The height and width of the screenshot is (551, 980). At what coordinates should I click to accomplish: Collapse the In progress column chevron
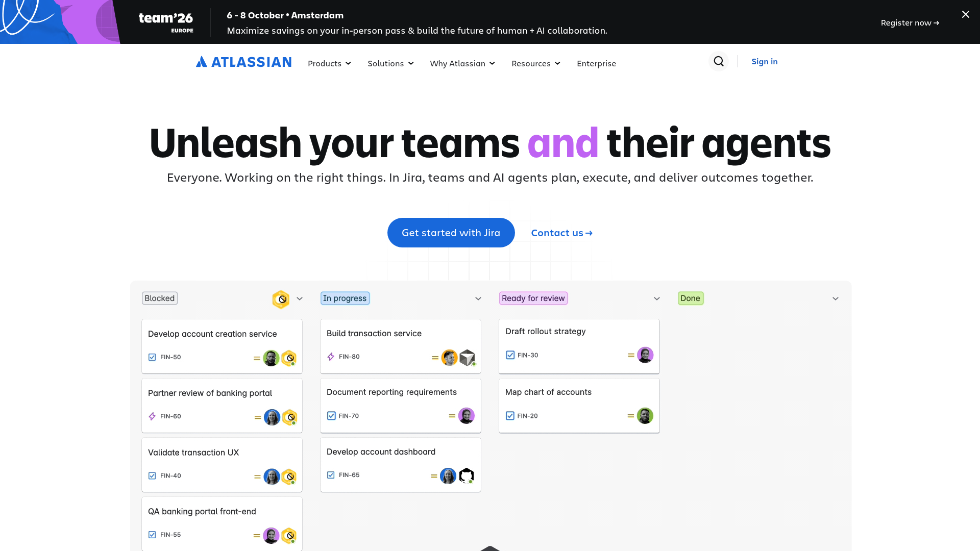[478, 299]
